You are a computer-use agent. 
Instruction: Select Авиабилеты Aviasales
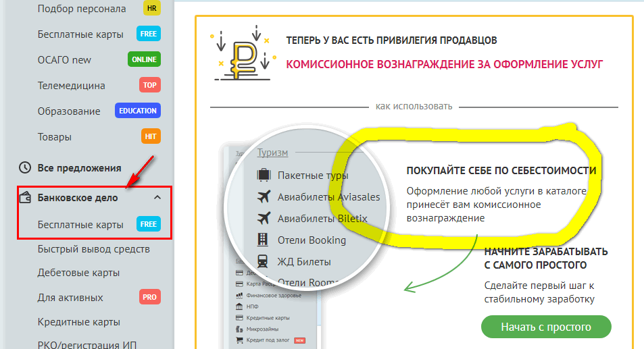point(328,197)
